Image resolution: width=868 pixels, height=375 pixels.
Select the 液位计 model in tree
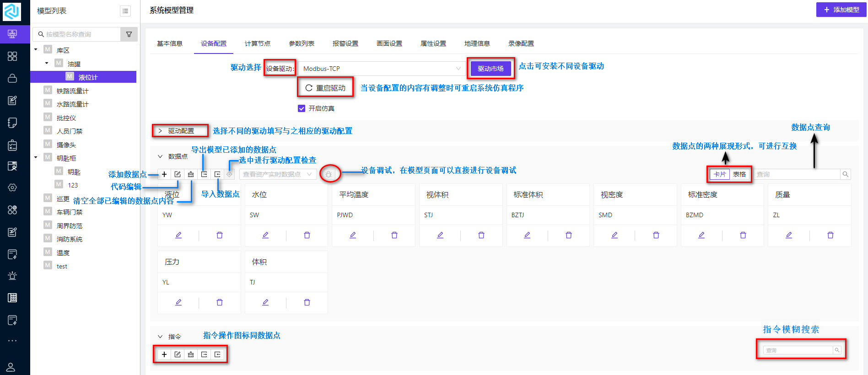83,77
